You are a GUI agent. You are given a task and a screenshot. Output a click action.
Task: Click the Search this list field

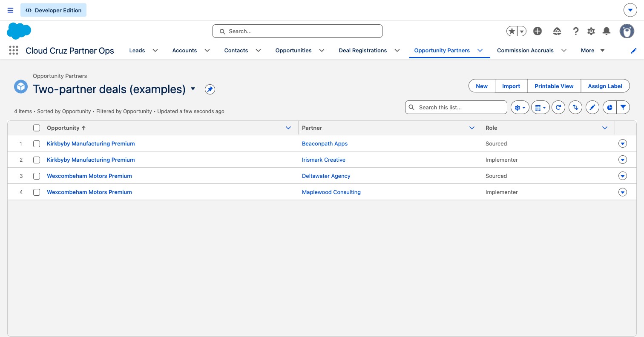pyautogui.click(x=456, y=107)
